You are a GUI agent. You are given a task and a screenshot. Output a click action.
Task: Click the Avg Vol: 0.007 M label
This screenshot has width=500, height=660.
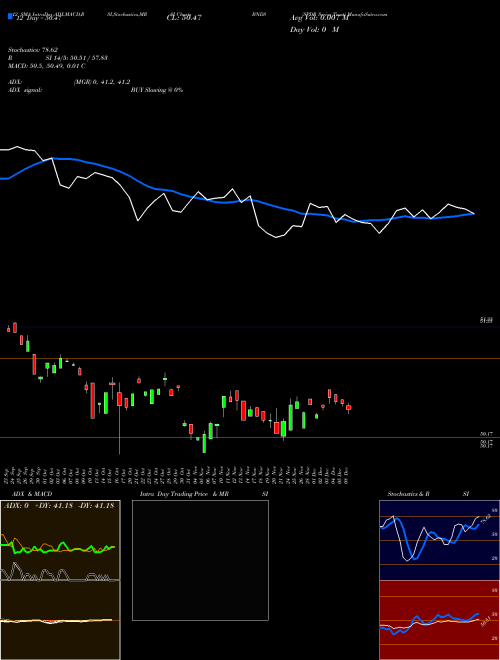click(319, 18)
